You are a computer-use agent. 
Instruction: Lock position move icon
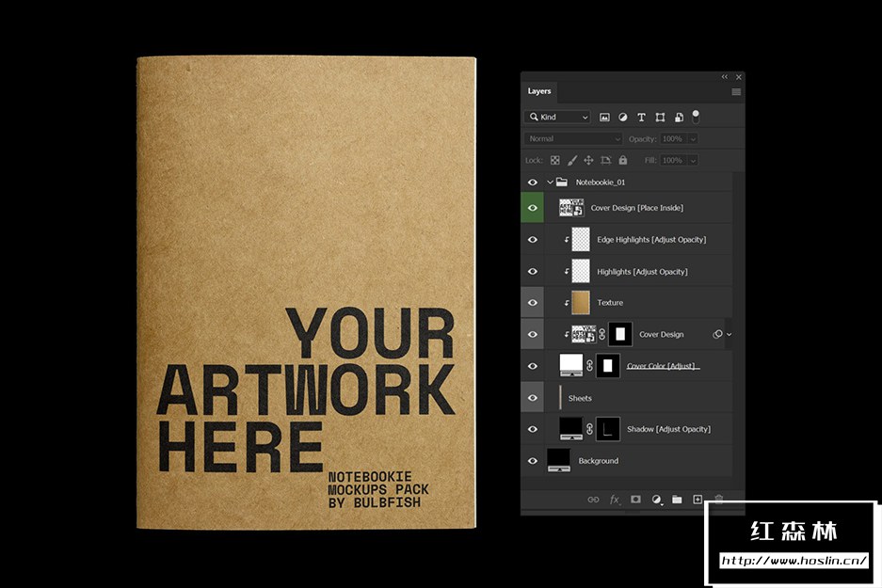(588, 160)
